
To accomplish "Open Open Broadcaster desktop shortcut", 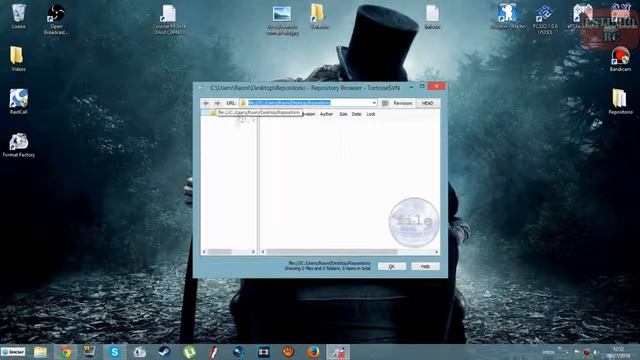I will [x=56, y=19].
